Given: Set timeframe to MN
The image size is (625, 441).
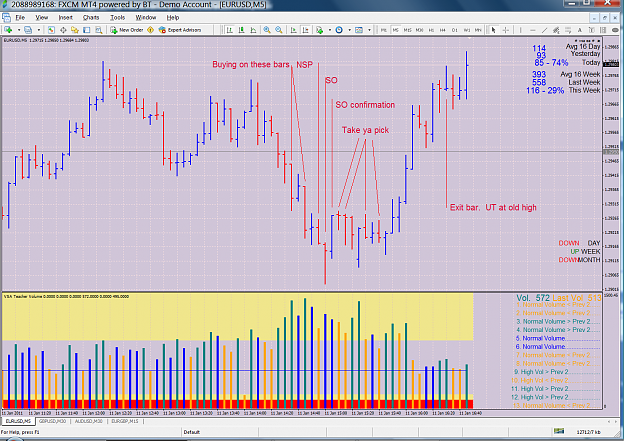Looking at the screenshot, I should click(478, 30).
